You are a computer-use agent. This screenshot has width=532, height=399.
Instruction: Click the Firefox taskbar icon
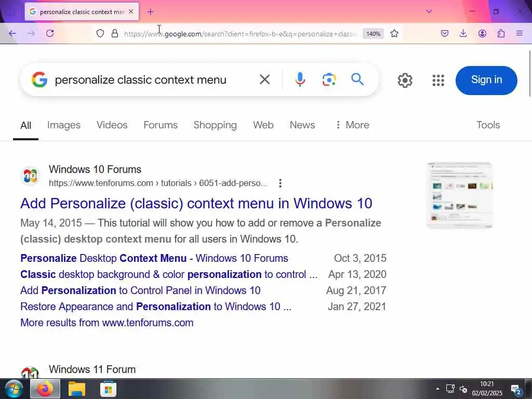click(x=45, y=389)
